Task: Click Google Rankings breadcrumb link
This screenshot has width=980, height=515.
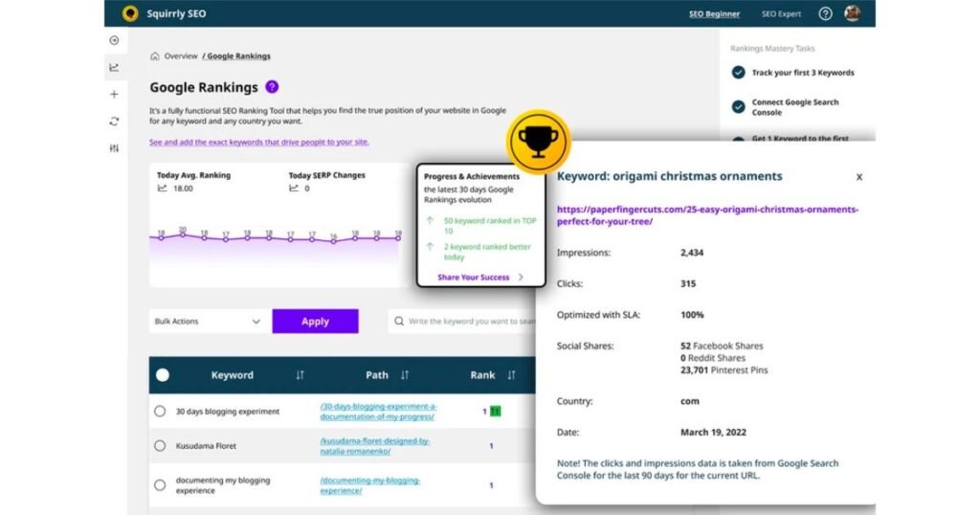Action: 238,56
